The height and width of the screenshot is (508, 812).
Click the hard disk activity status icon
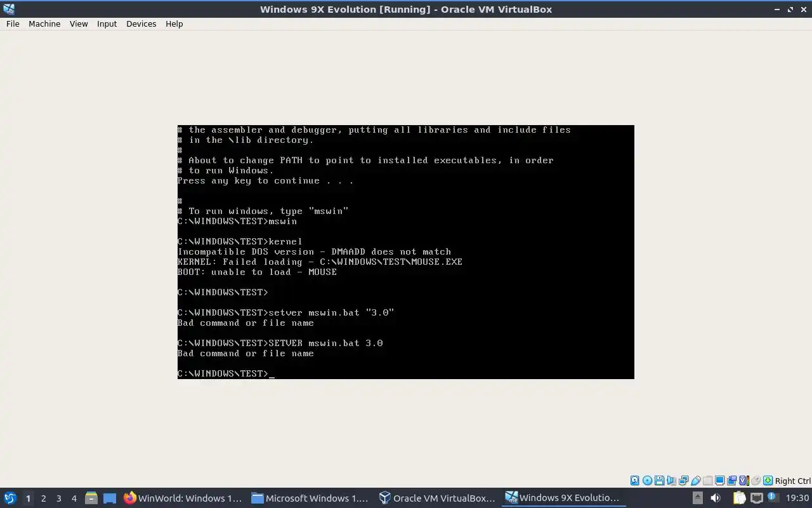pyautogui.click(x=635, y=481)
